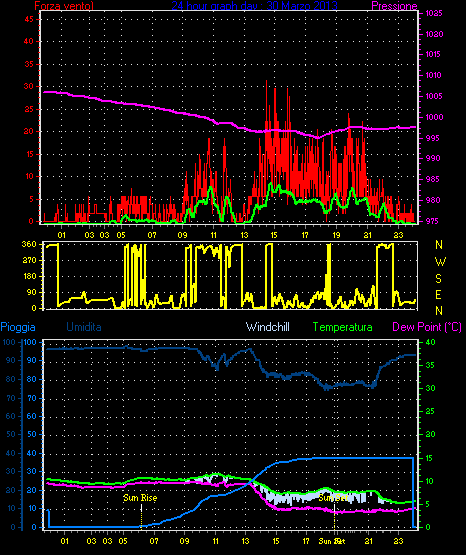
Task: Select the green 'Temperatura' legend label
Action: pyautogui.click(x=343, y=327)
